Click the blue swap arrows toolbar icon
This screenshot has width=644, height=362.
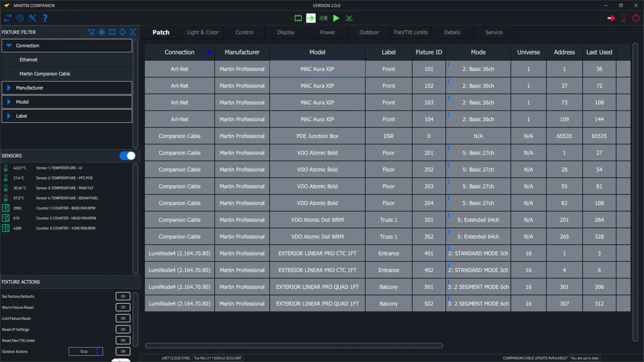click(x=8, y=18)
